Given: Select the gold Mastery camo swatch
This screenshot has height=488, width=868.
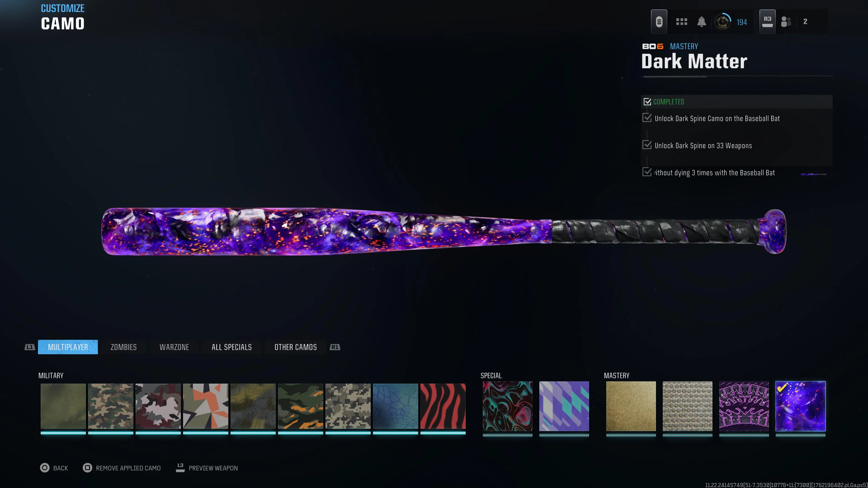Looking at the screenshot, I should pyautogui.click(x=631, y=406).
